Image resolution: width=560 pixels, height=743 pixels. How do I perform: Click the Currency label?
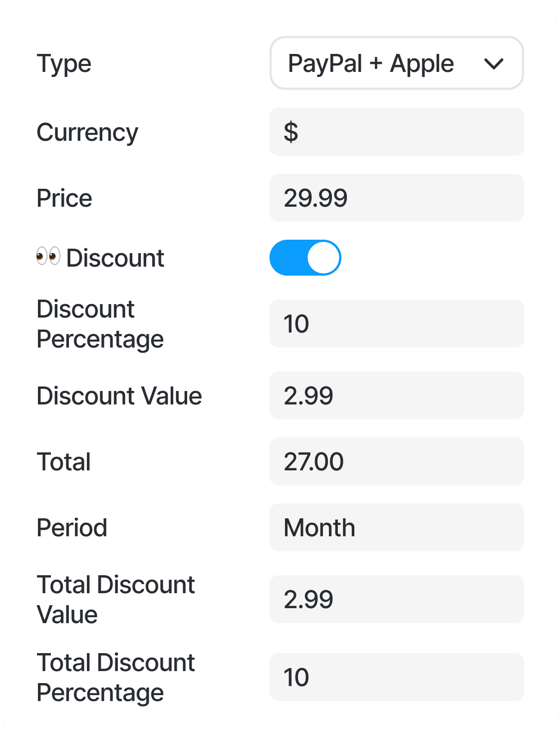point(87,133)
